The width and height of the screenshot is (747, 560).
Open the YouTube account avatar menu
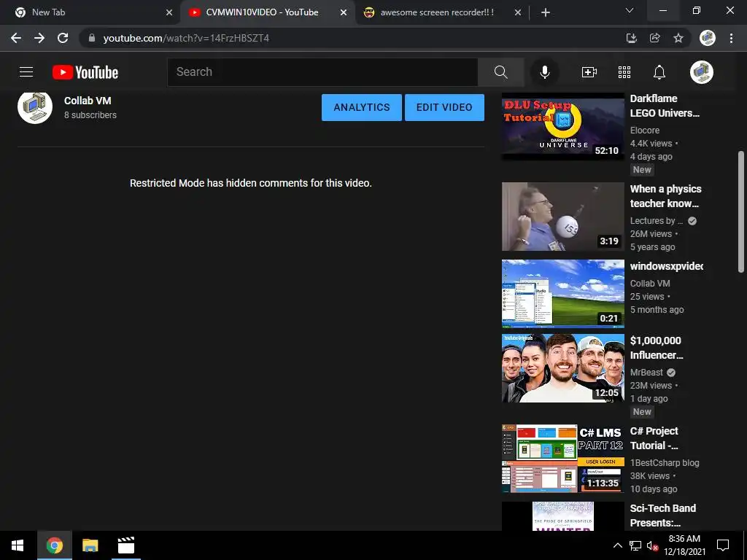pos(701,72)
